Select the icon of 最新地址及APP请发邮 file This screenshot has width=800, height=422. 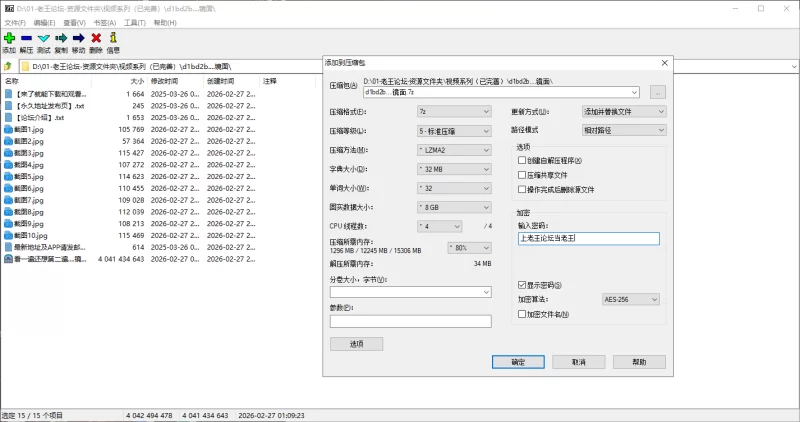(8, 247)
